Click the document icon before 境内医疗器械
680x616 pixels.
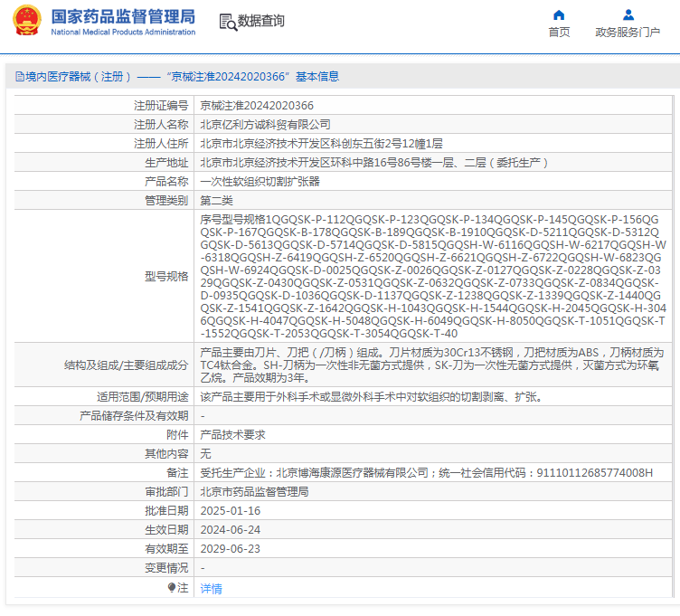(x=19, y=77)
